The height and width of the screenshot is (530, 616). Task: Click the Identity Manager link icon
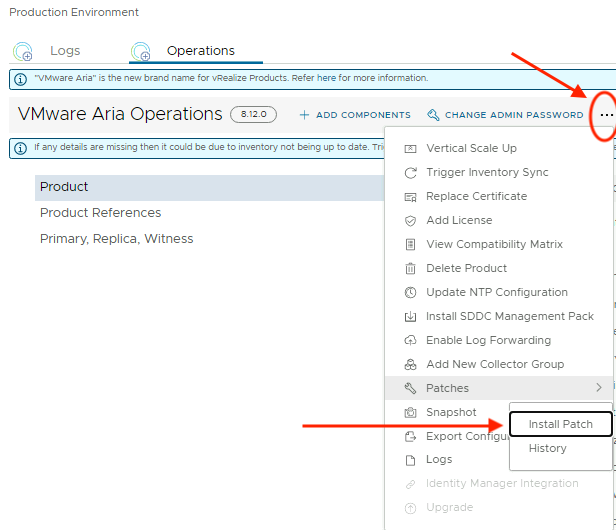point(410,484)
